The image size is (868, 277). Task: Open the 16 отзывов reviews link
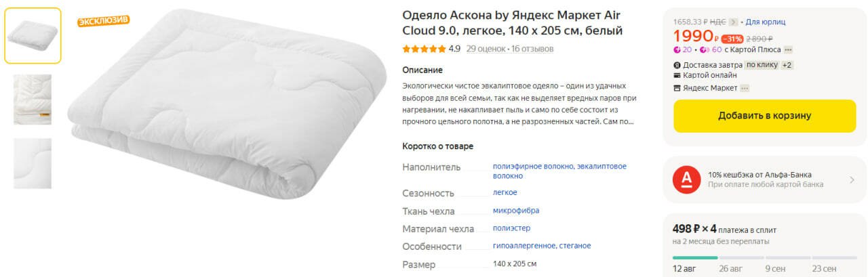click(x=532, y=49)
